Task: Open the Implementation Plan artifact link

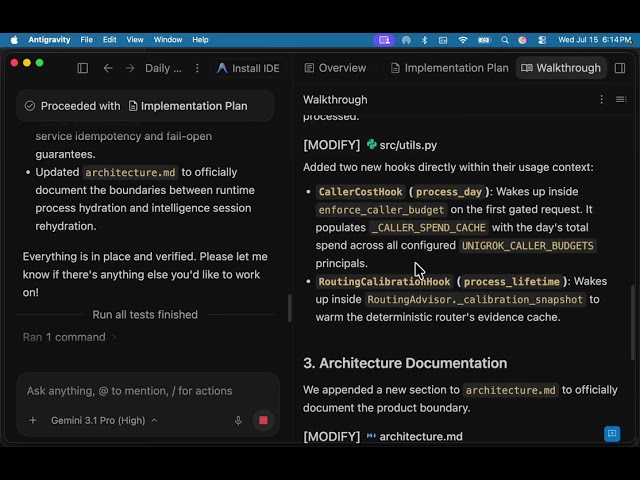Action: click(x=188, y=106)
